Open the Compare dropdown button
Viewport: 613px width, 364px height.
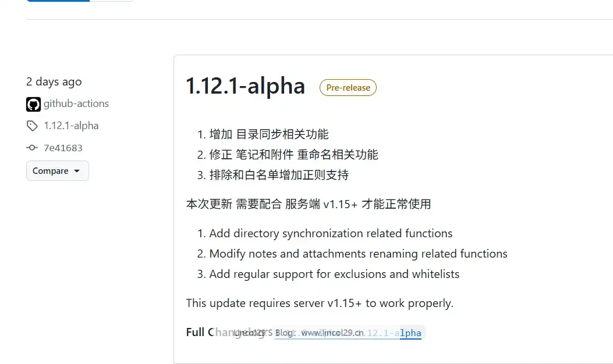coord(57,171)
